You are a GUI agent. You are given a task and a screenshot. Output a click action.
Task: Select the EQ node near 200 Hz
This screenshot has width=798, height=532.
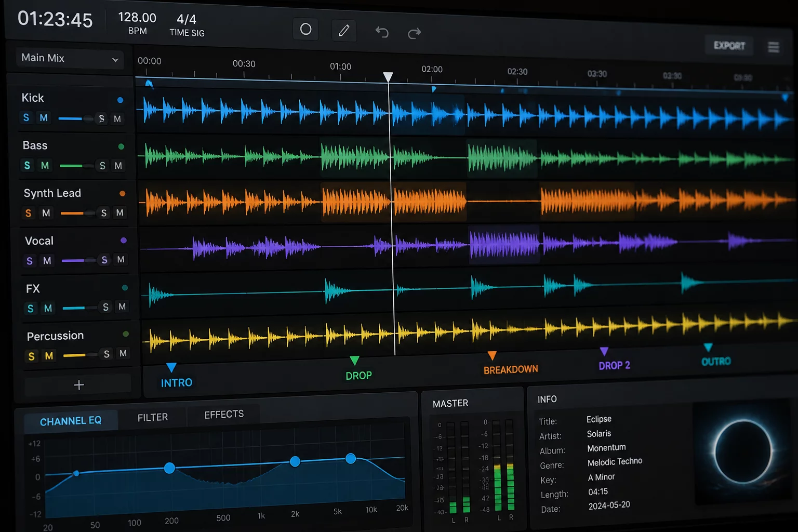(169, 468)
